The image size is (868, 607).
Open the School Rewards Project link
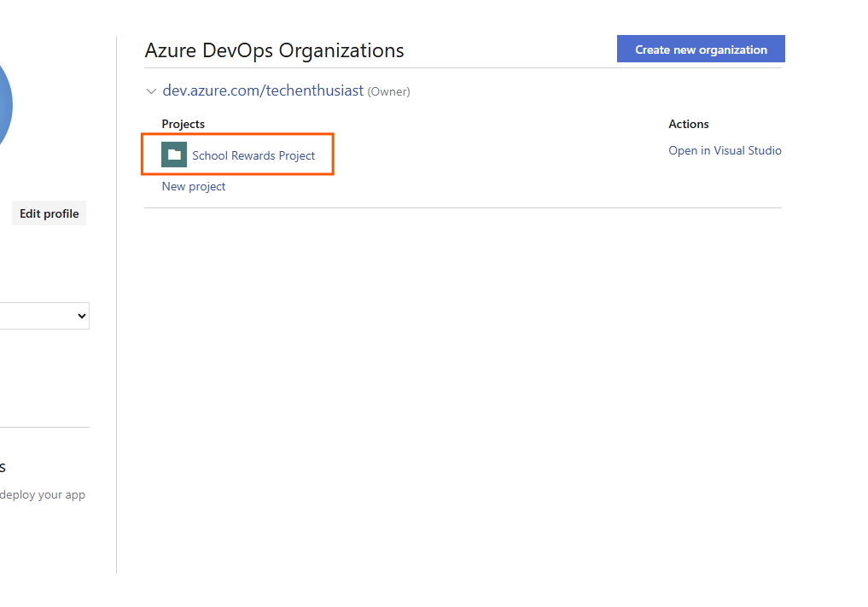pos(253,155)
